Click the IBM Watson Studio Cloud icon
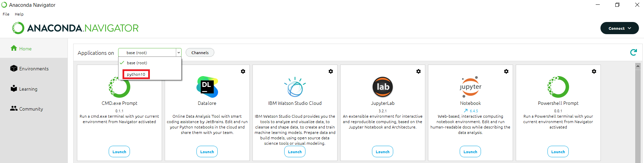Image resolution: width=644 pixels, height=163 pixels. click(295, 87)
